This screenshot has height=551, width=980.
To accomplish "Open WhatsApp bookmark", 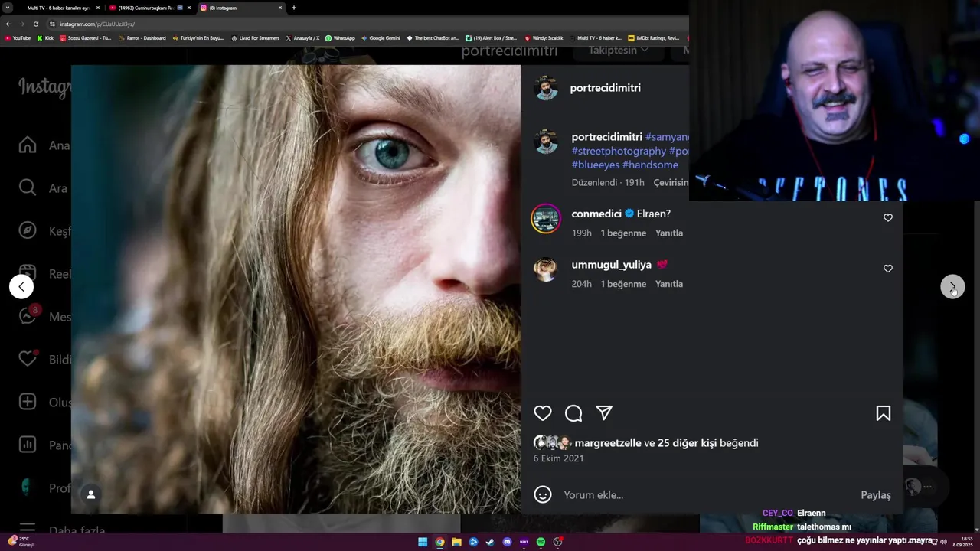I will click(x=340, y=38).
